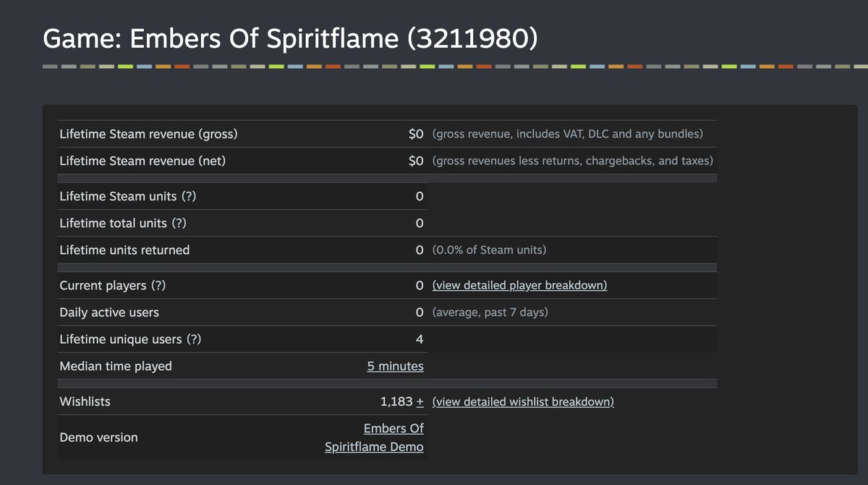Click the Lifetime Steam revenue (gross) label
Viewport: 868px width, 485px height.
(x=148, y=134)
